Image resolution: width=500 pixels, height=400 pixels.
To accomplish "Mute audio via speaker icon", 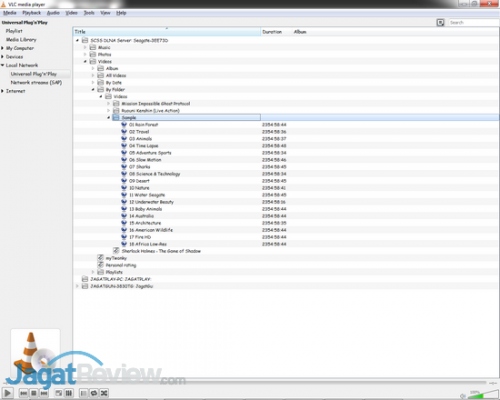I will 463,396.
